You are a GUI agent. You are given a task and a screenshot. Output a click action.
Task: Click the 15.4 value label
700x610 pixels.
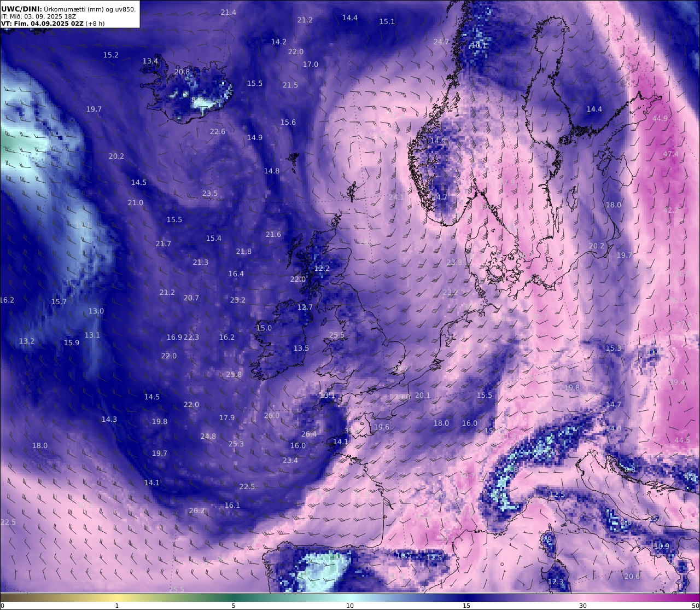tap(214, 238)
